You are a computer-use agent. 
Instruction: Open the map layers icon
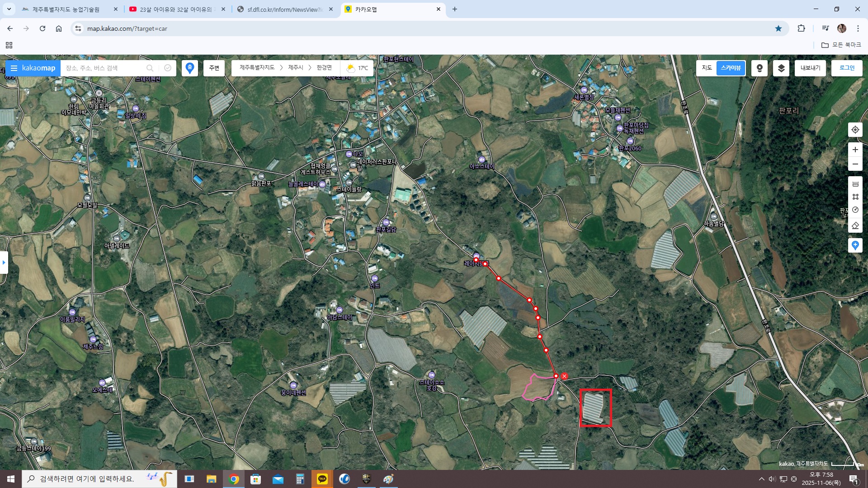(781, 68)
